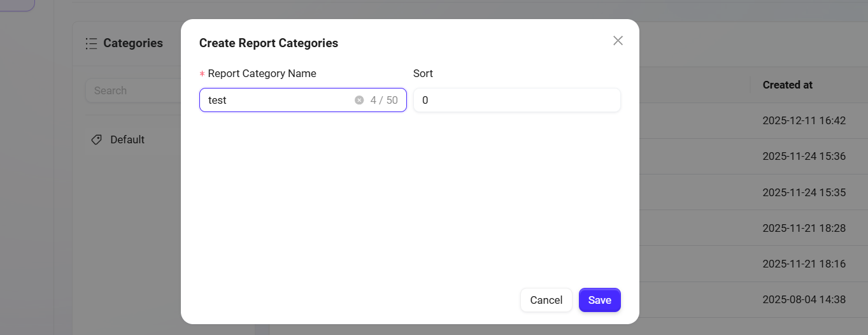Image resolution: width=868 pixels, height=335 pixels.
Task: Clear the Report Category Name text
Action: click(359, 100)
